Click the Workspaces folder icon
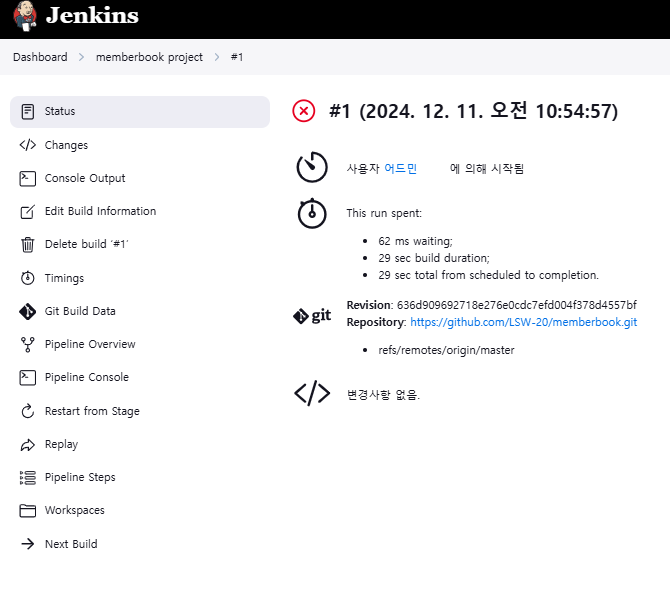The width and height of the screenshot is (670, 593). click(x=28, y=511)
